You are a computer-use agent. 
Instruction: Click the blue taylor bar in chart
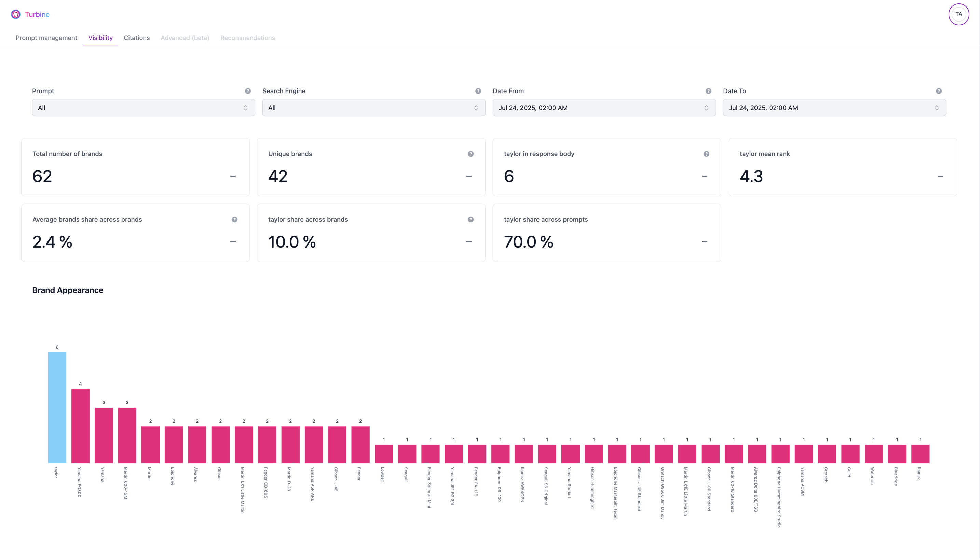coord(57,408)
